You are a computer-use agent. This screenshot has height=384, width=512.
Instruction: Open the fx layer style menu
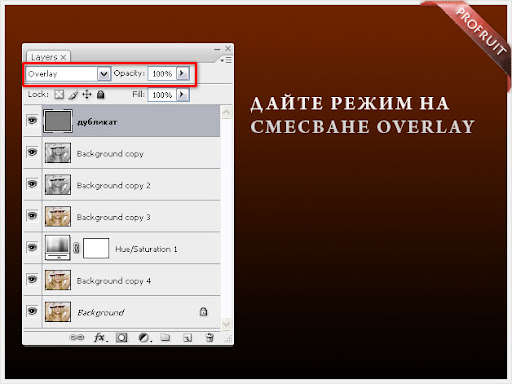tap(100, 338)
